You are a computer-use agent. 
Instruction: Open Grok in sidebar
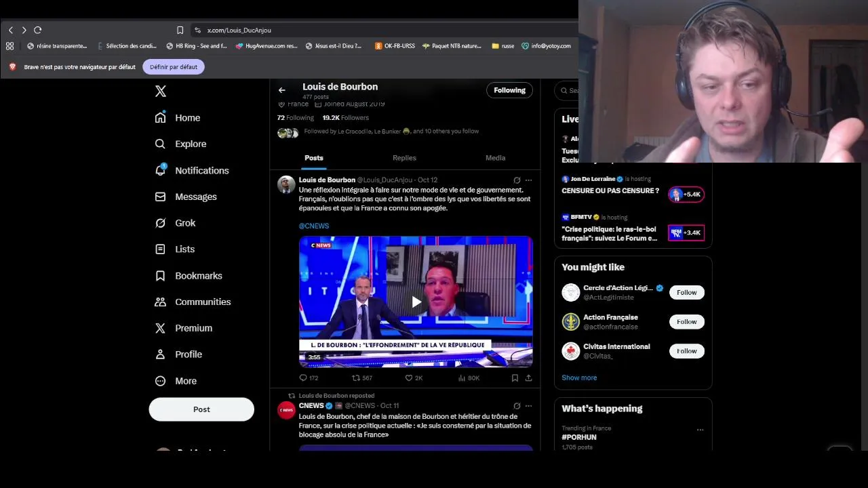pyautogui.click(x=175, y=223)
